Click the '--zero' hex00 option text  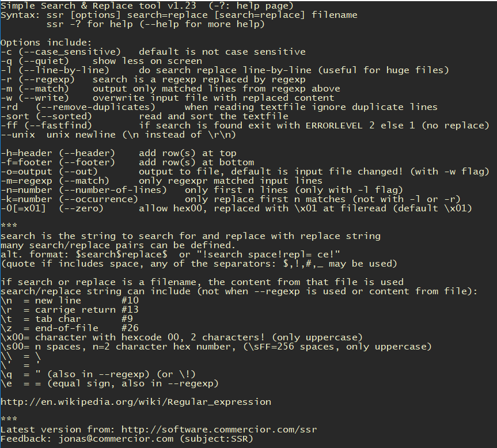[81, 208]
